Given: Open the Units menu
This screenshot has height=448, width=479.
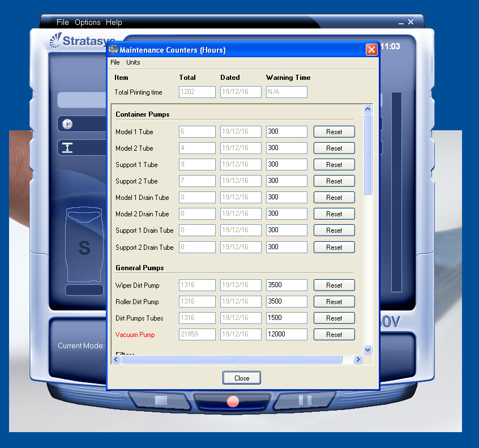Looking at the screenshot, I should coord(133,62).
